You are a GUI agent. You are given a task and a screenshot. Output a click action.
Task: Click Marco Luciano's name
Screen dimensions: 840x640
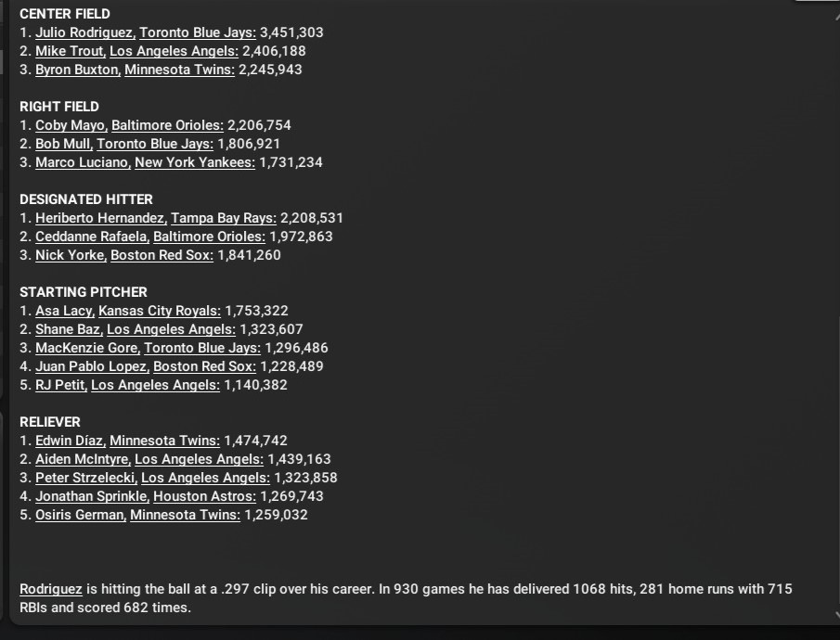click(x=83, y=162)
